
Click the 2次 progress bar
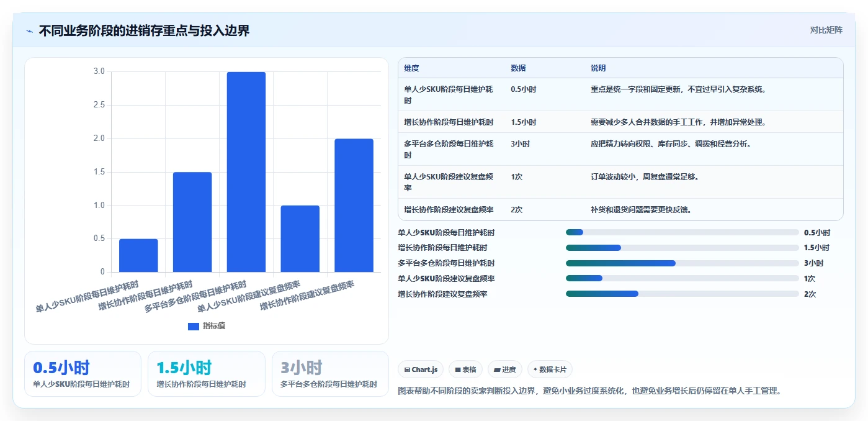click(682, 294)
